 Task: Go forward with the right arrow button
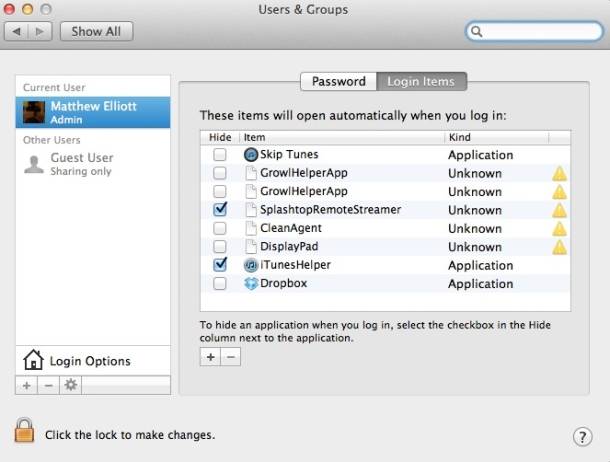(40, 31)
